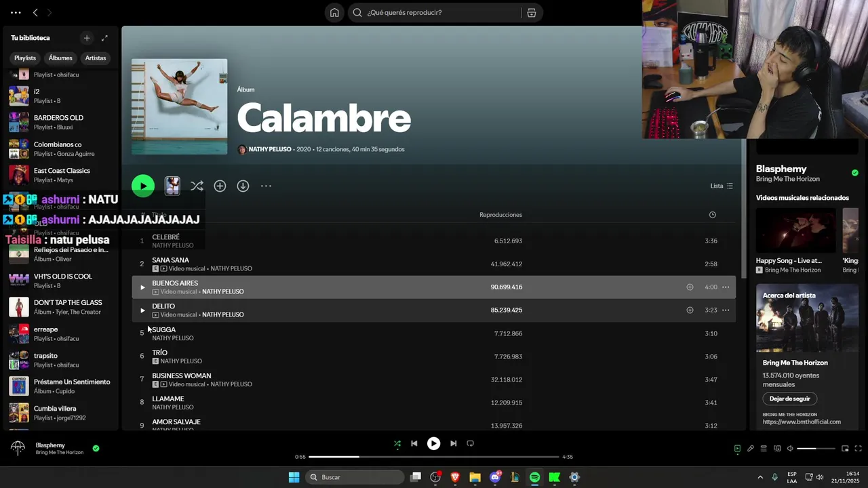This screenshot has width=868, height=488.
Task: Save Calambre album to library
Action: [220, 186]
